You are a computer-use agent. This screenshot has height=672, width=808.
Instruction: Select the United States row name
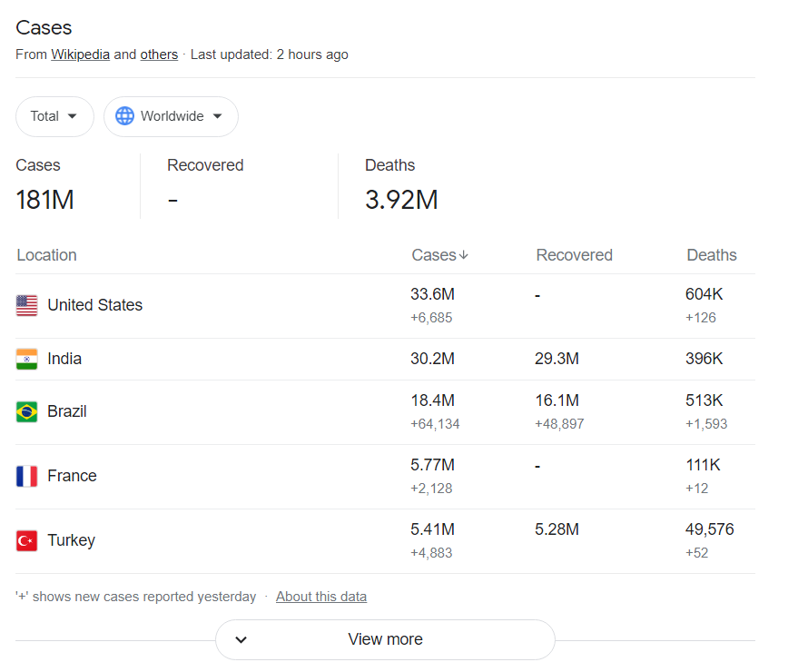[x=94, y=305]
